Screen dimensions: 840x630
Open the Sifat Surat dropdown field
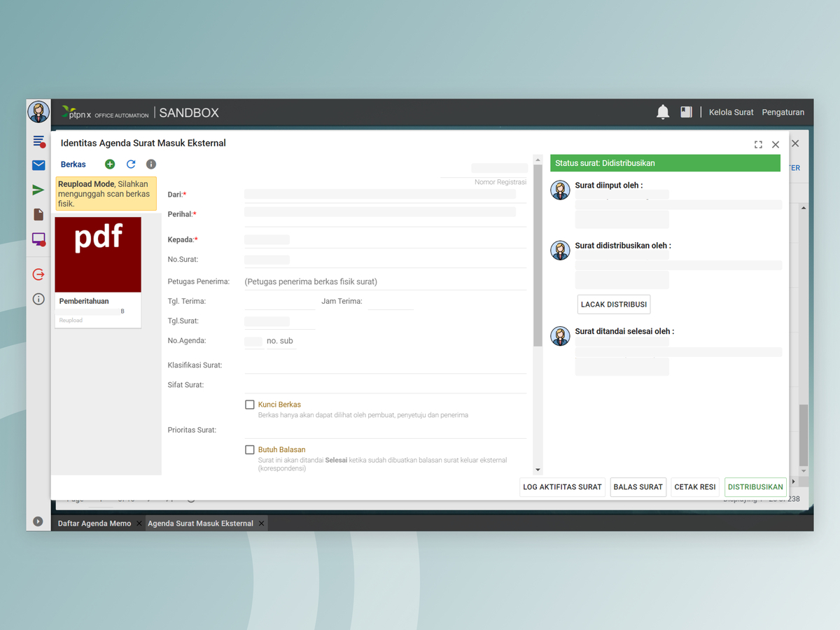coord(385,385)
